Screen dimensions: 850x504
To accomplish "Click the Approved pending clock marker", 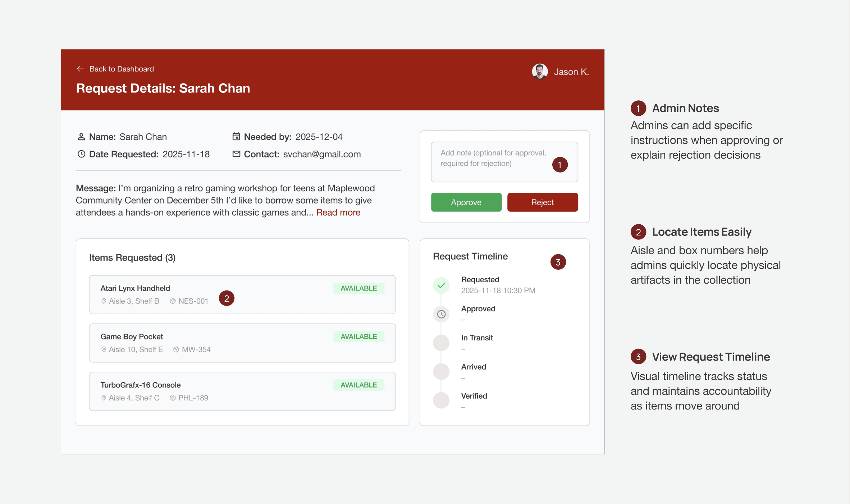I will (x=441, y=314).
